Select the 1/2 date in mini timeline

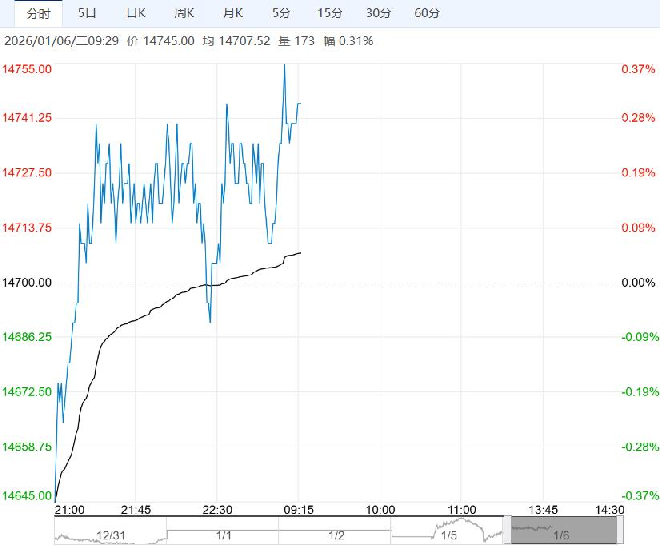(x=335, y=533)
